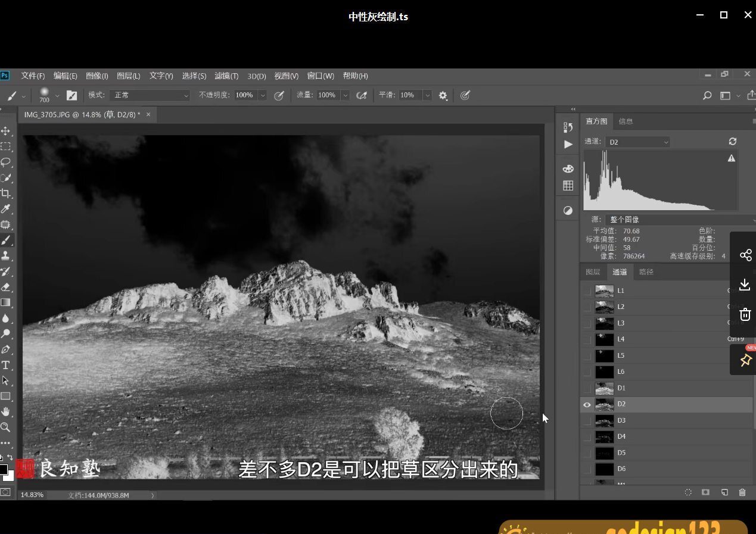756x534 pixels.
Task: Select the Eraser tool
Action: tap(7, 286)
